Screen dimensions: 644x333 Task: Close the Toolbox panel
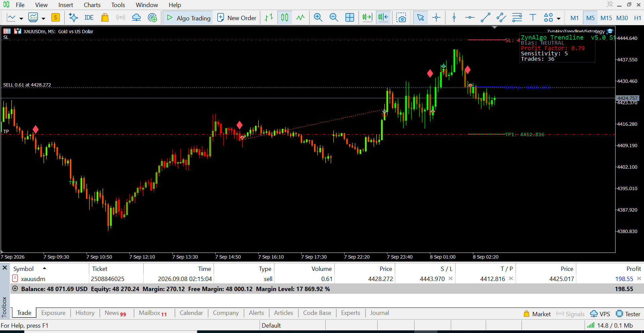point(5,268)
